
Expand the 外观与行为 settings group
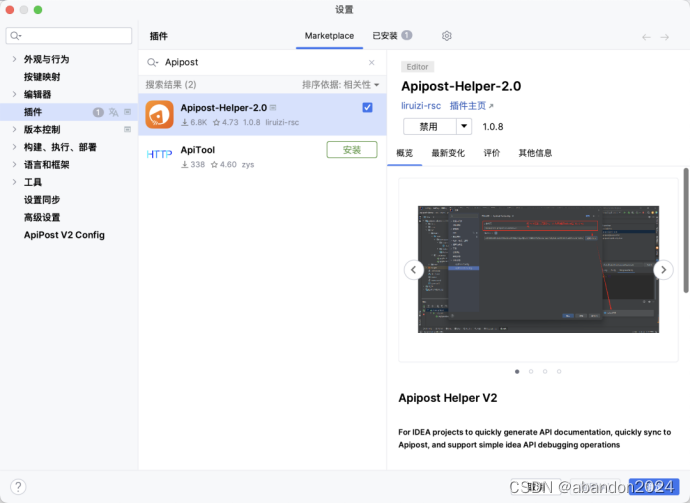[x=14, y=59]
